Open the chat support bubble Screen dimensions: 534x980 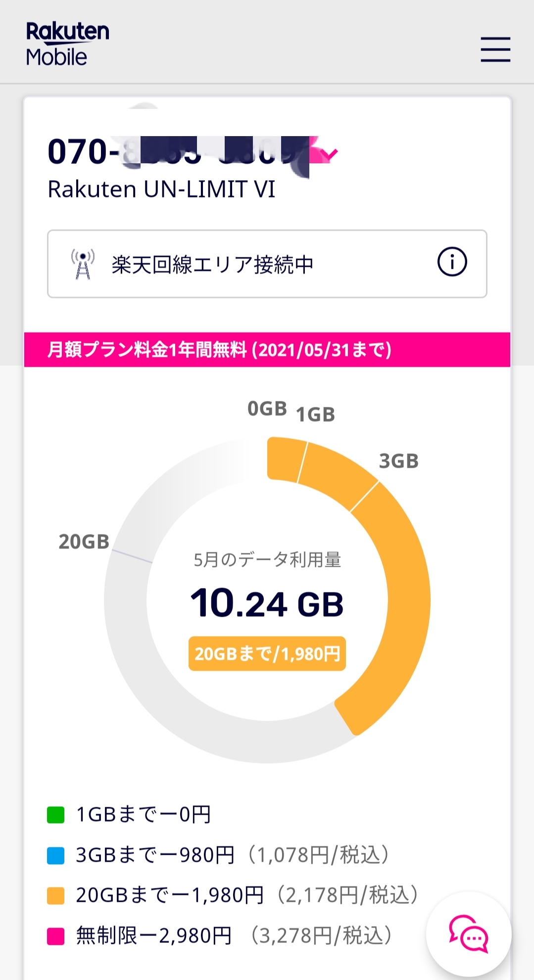click(469, 933)
